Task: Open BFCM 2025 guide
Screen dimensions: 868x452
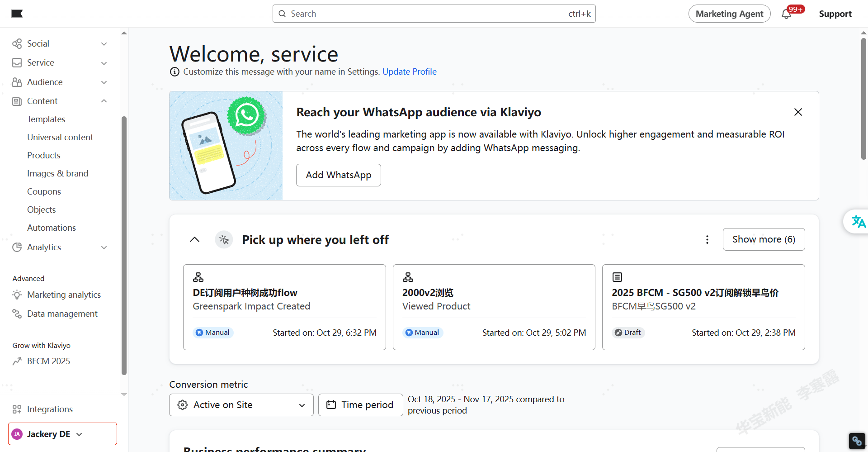Action: click(x=48, y=361)
